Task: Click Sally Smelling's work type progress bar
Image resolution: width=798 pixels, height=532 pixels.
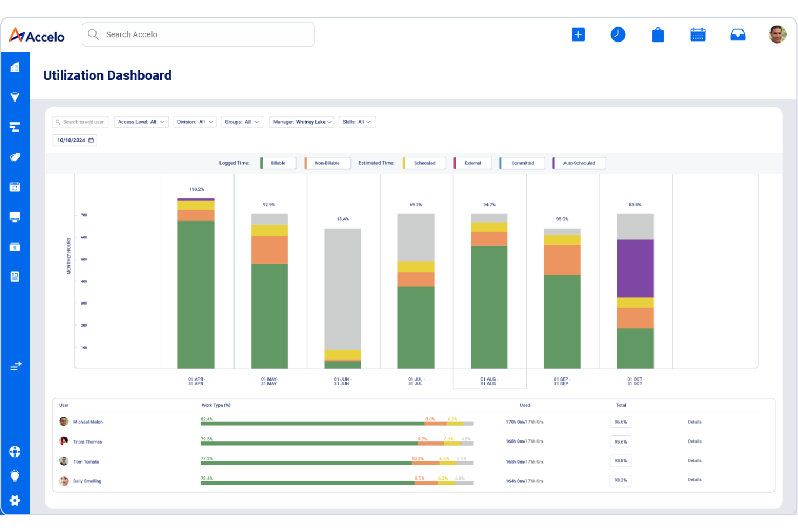Action: (x=337, y=483)
